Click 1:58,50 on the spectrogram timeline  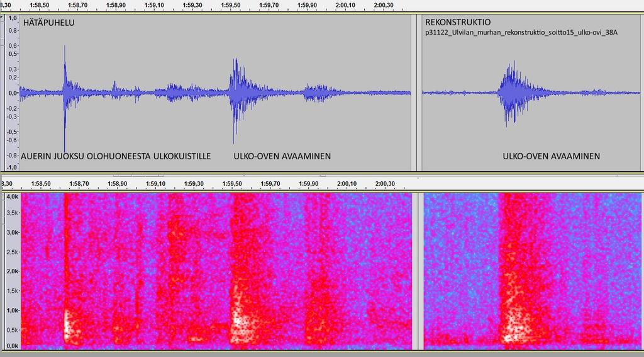[x=41, y=184]
